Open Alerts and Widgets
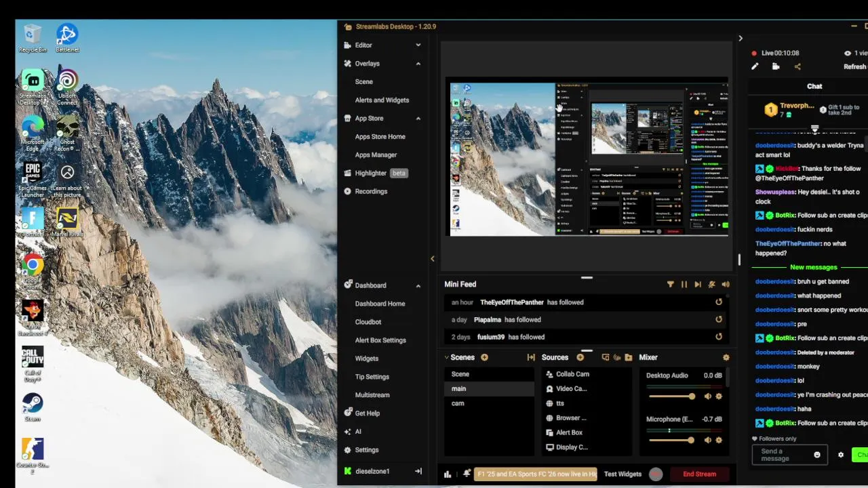Image resolution: width=868 pixels, height=488 pixels. [382, 100]
